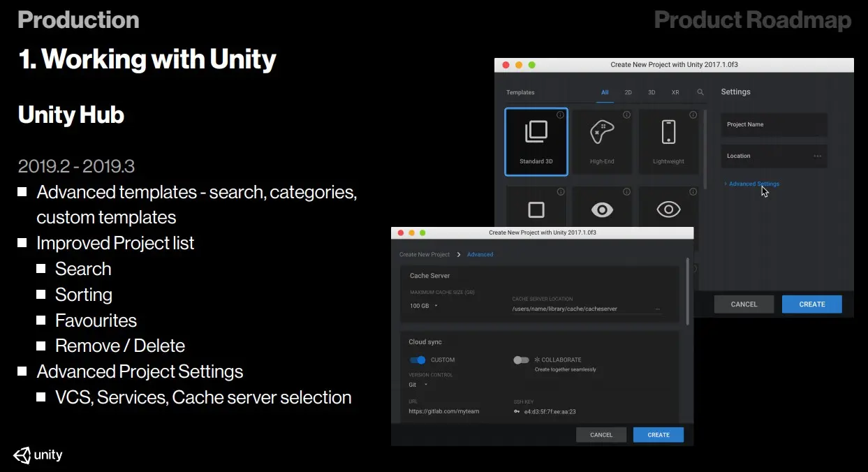The width and height of the screenshot is (868, 472).
Task: Enable the COLLABORATE switch
Action: [x=521, y=360]
